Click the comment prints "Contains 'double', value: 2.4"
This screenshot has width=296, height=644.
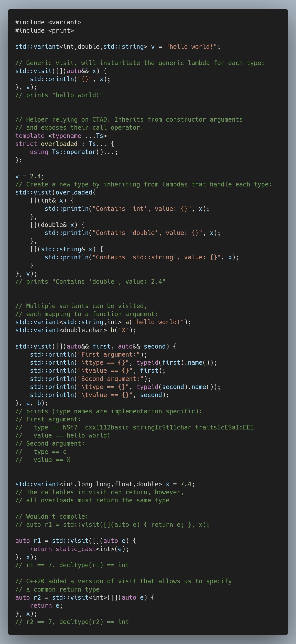coord(90,282)
